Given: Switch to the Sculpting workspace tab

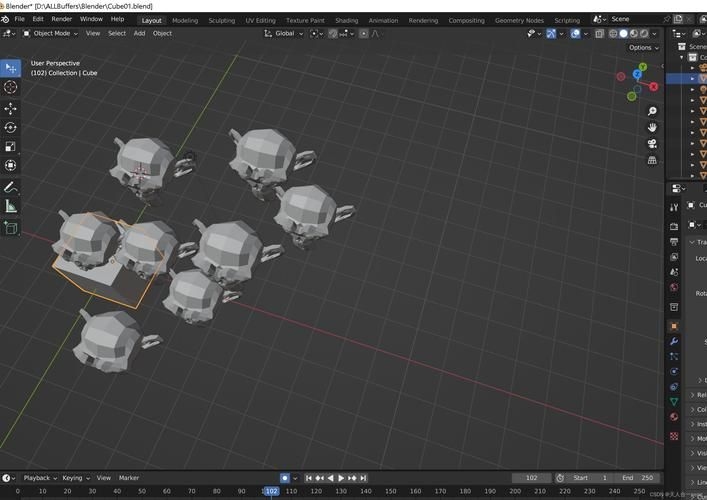Looking at the screenshot, I should click(221, 20).
